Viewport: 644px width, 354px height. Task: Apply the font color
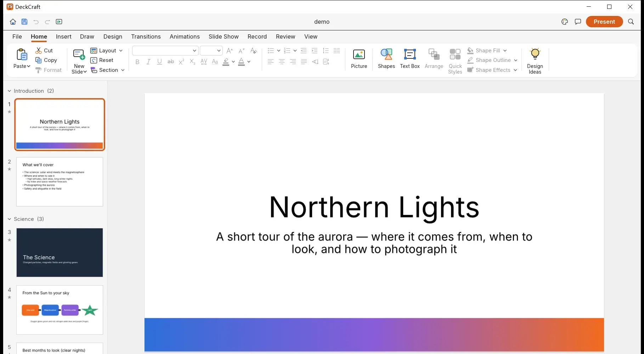pyautogui.click(x=241, y=62)
